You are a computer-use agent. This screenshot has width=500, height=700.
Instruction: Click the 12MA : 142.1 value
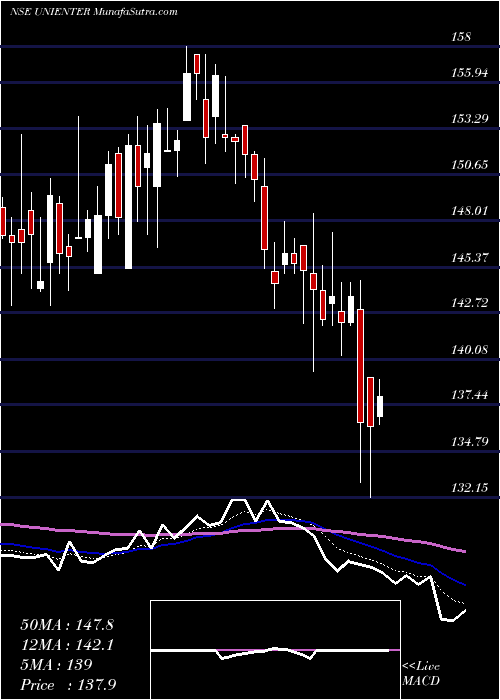click(67, 645)
